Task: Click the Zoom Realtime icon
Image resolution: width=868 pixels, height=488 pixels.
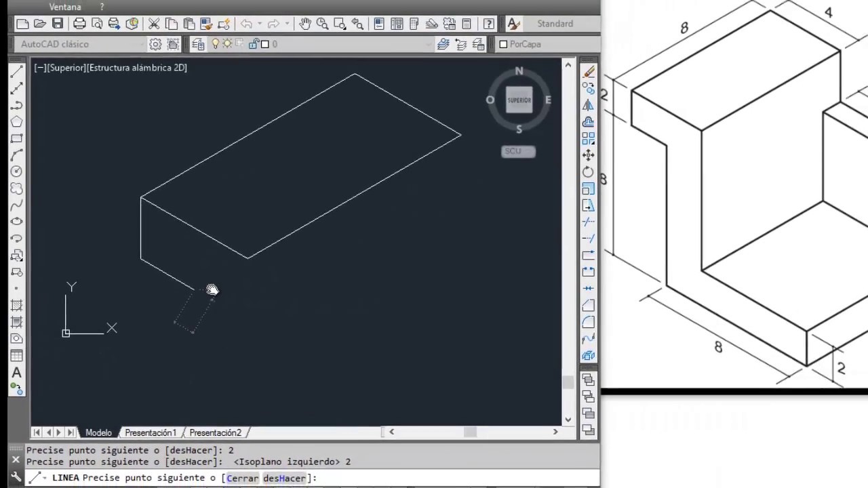Action: click(322, 24)
